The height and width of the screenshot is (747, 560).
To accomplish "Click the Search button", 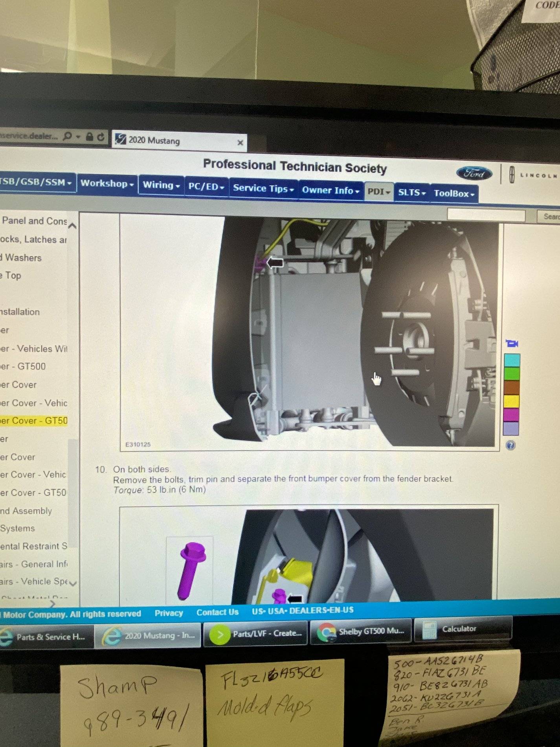I will point(549,216).
